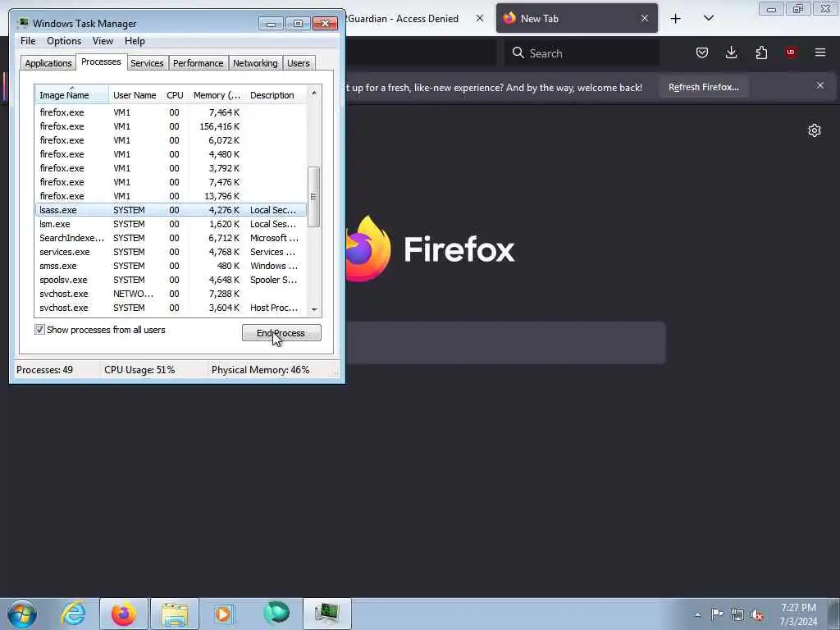The width and height of the screenshot is (840, 630).
Task: Open the New Tab page settings gear
Action: [x=815, y=130]
